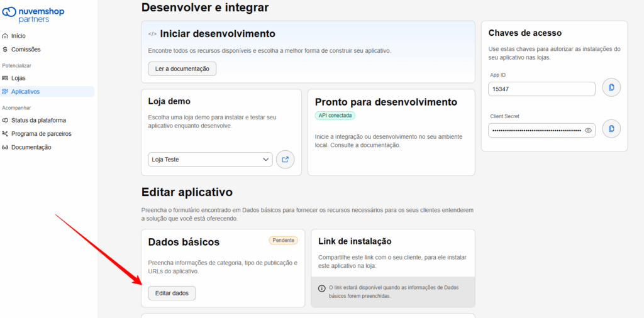The height and width of the screenshot is (318, 644).
Task: Click the Nuvemshop Partners logo
Action: [x=33, y=15]
